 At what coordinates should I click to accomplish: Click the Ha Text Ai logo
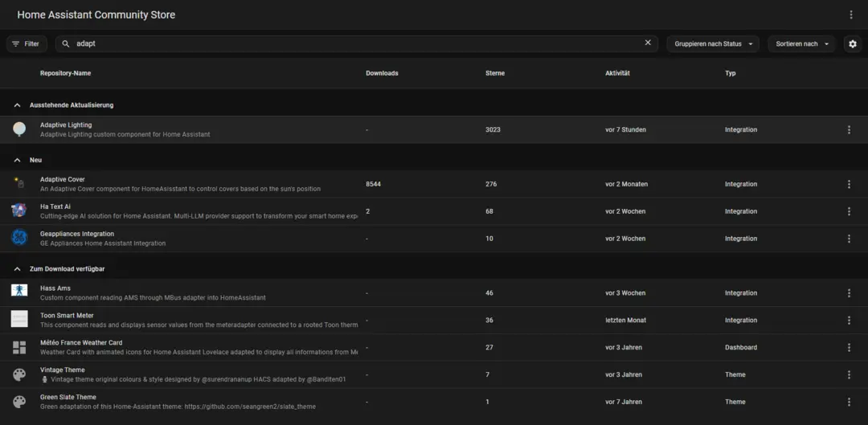(x=19, y=210)
